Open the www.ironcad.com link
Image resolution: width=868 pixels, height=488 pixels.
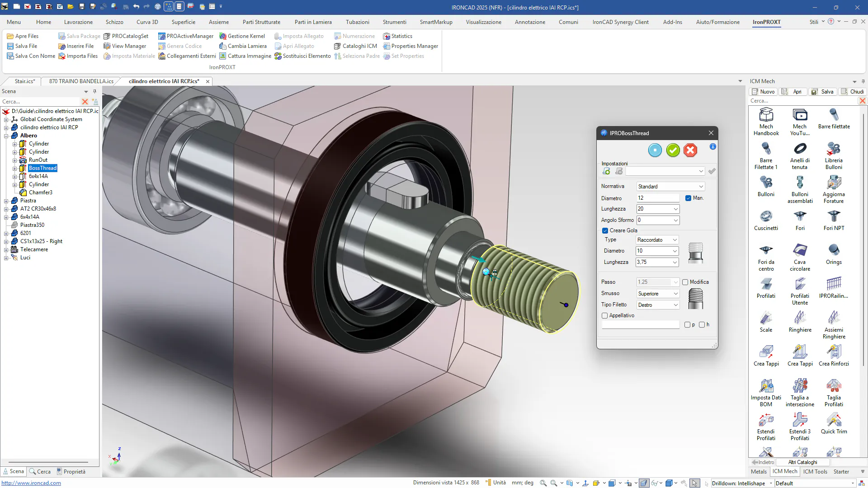point(31,483)
